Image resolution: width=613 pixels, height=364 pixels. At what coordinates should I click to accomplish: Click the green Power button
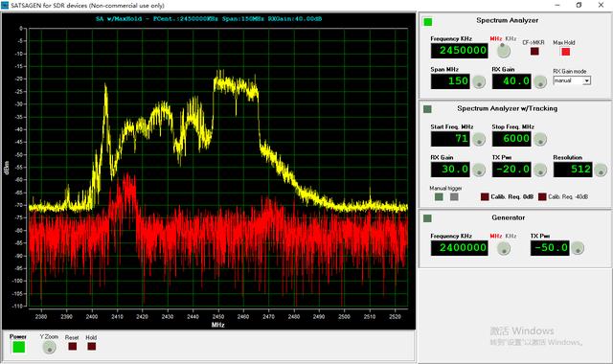tap(19, 347)
